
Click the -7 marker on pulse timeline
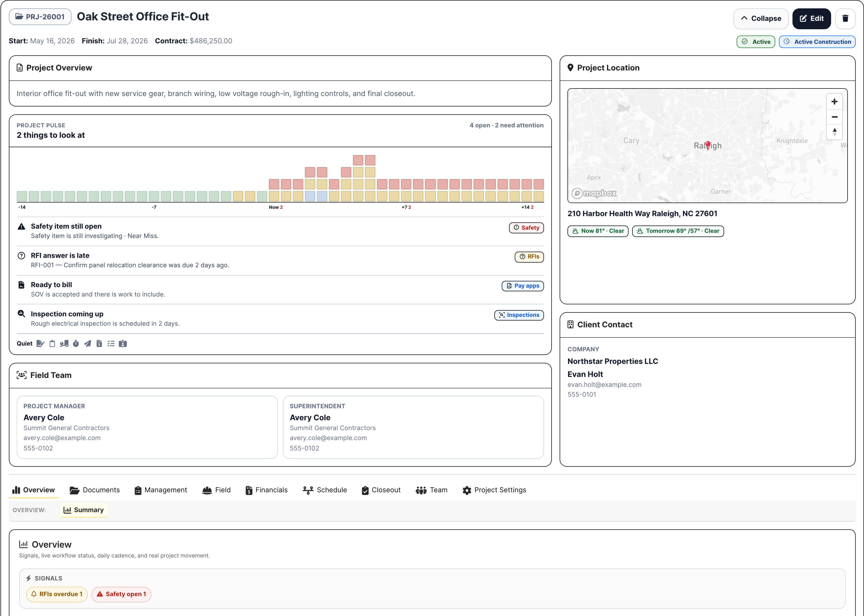pos(154,207)
